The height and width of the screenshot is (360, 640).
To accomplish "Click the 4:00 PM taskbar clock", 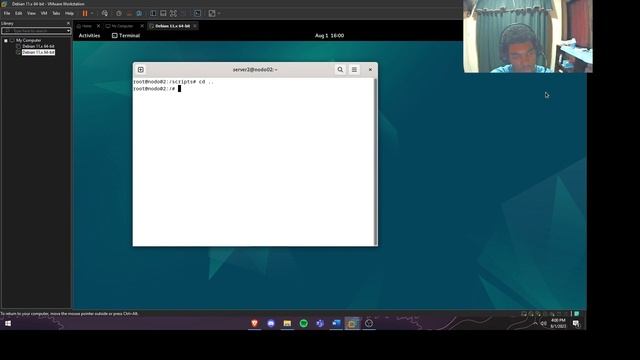I will [x=558, y=323].
